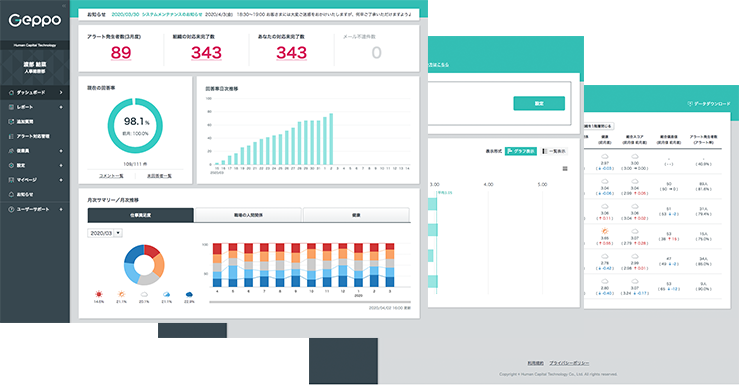Select the 仕事満足度 tab
Viewport: 739px width, 385px height.
[x=140, y=215]
